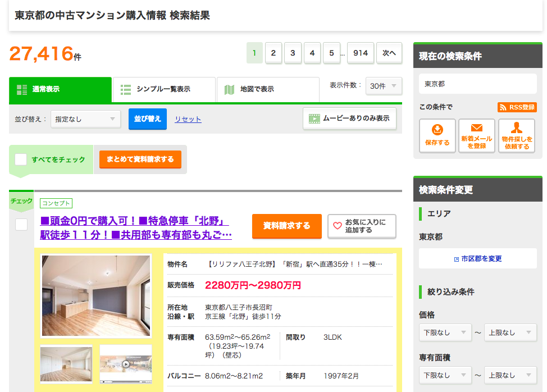
Task: Open the 下限なし price lower-limit dropdown
Action: click(x=445, y=332)
